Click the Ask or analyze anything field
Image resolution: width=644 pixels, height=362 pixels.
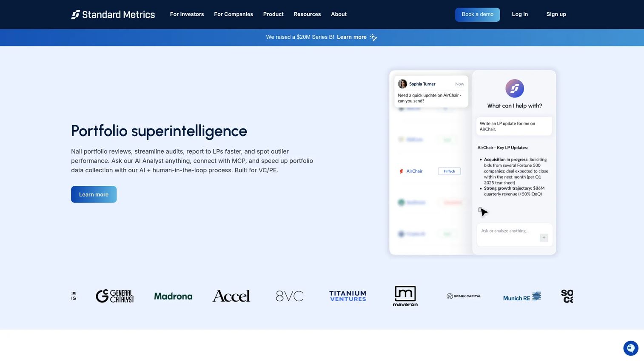coord(515,235)
